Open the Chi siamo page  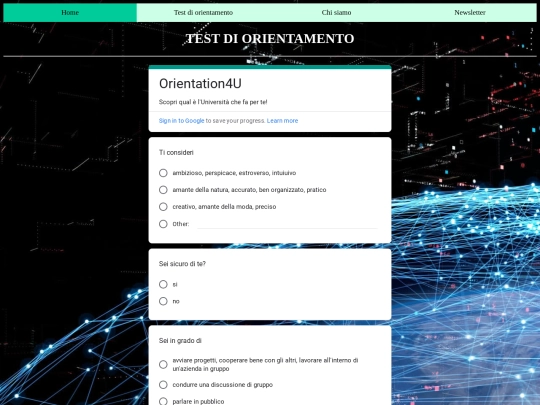point(336,13)
